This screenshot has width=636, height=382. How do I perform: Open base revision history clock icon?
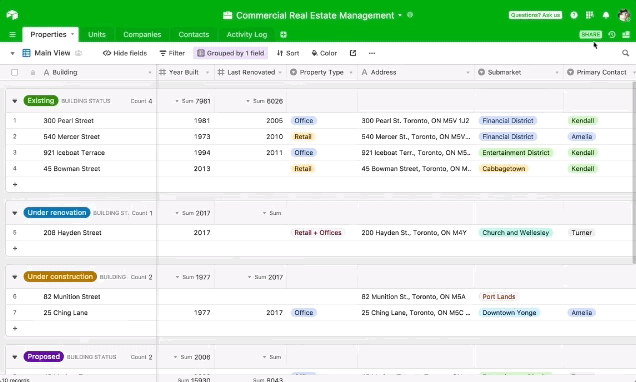click(x=612, y=34)
